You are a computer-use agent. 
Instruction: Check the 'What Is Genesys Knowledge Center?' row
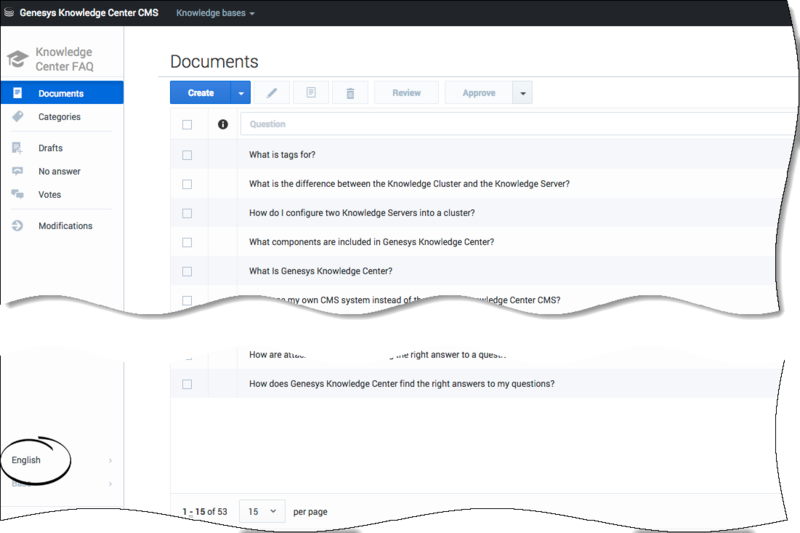coord(187,271)
